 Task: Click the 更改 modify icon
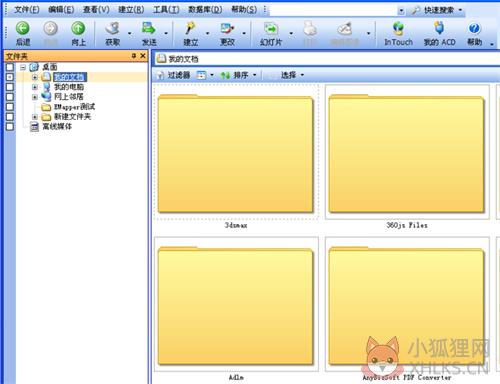(x=227, y=29)
